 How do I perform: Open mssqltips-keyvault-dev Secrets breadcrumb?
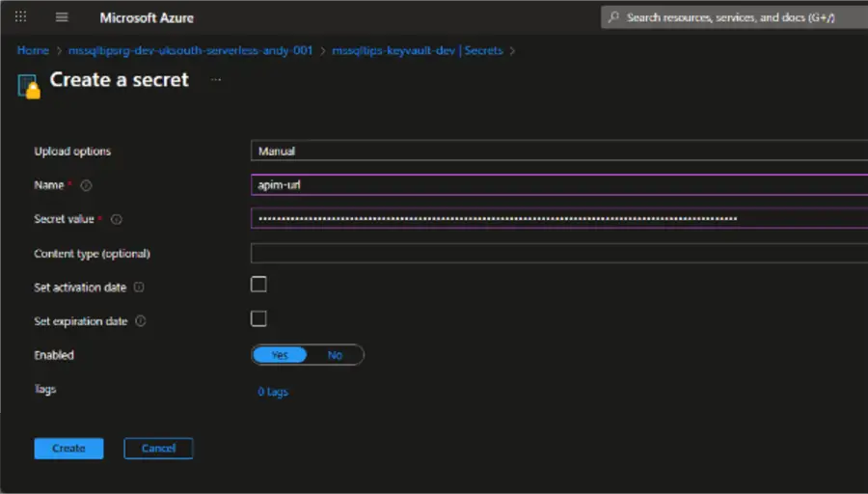pos(418,50)
